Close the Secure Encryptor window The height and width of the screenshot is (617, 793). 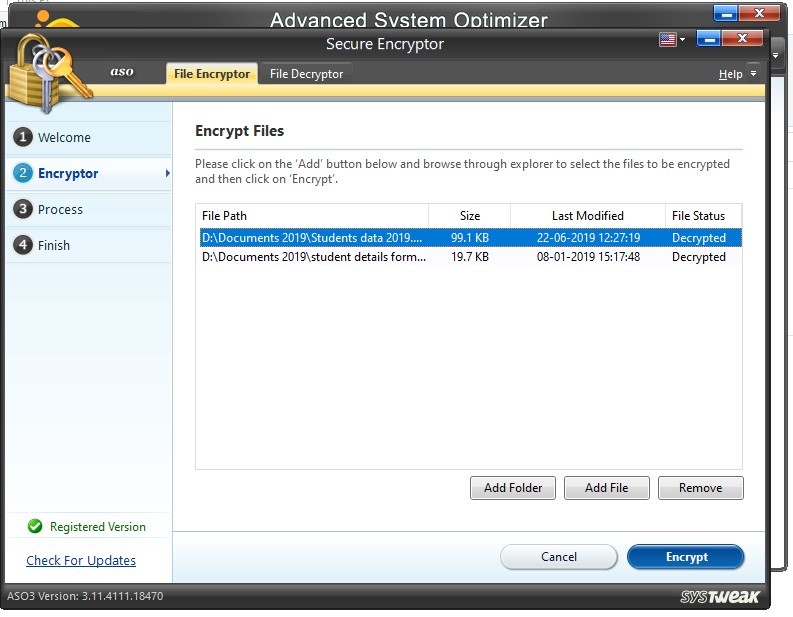[x=742, y=38]
